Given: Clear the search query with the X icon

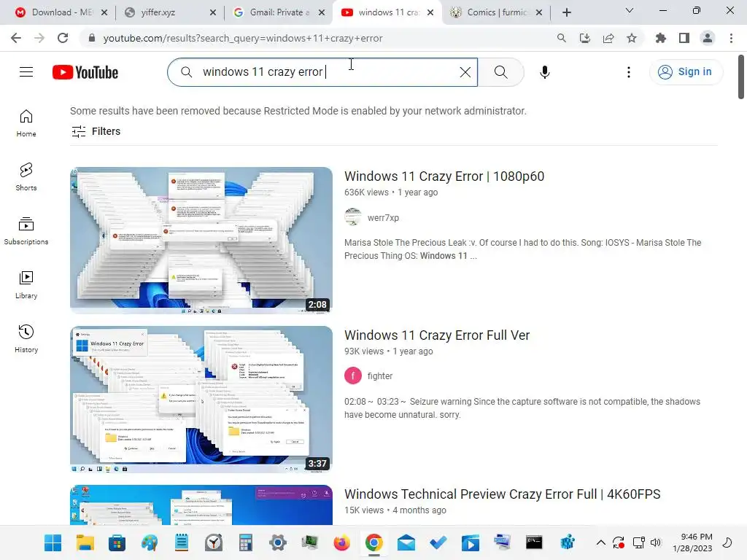Looking at the screenshot, I should tap(465, 72).
